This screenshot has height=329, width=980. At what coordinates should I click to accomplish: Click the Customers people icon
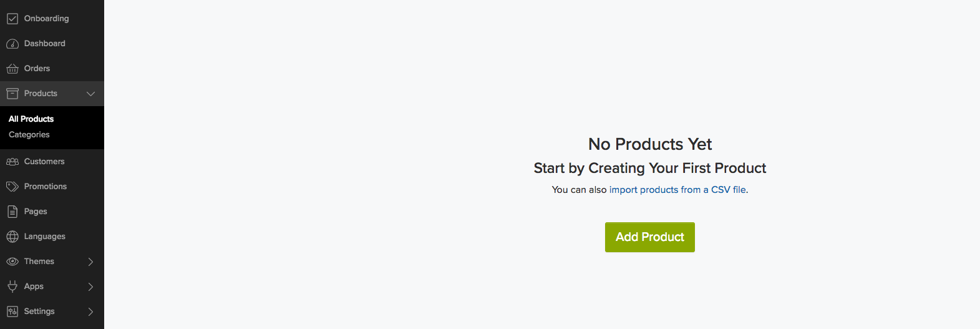point(12,162)
